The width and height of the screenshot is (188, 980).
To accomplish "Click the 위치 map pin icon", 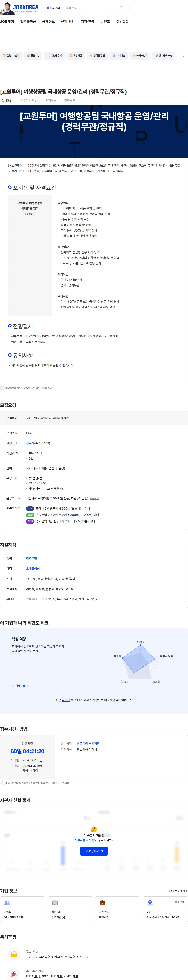I will (x=150, y=903).
